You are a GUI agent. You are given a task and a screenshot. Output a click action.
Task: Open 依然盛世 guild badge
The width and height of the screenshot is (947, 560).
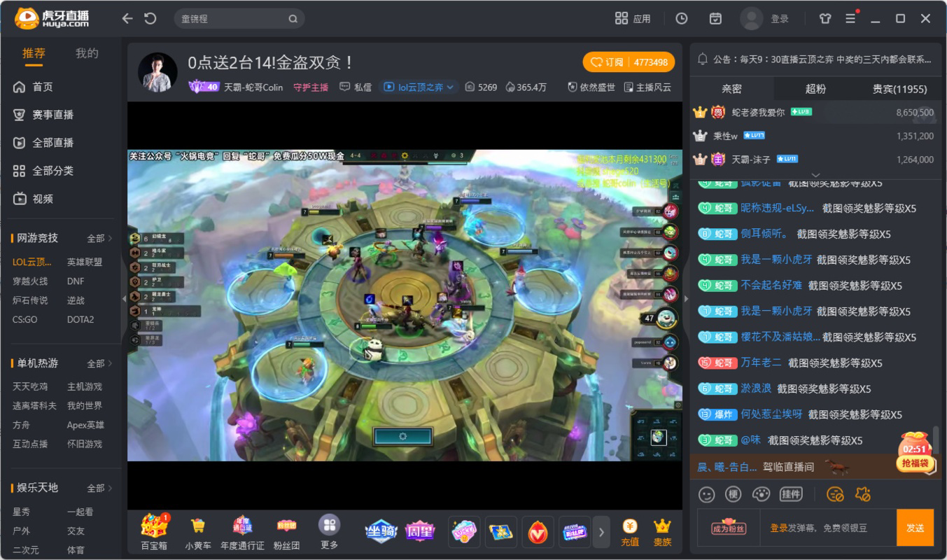coord(591,87)
